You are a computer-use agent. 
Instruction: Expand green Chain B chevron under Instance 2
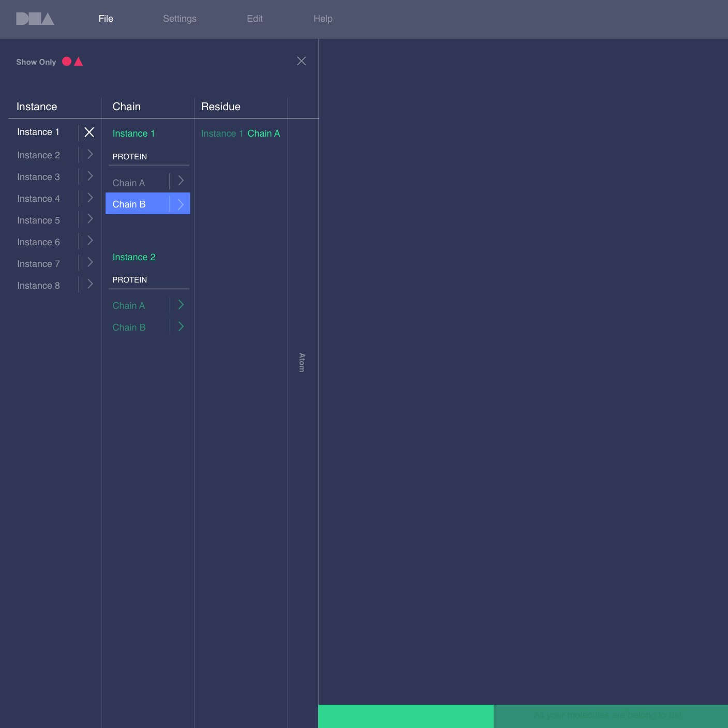pos(181,327)
